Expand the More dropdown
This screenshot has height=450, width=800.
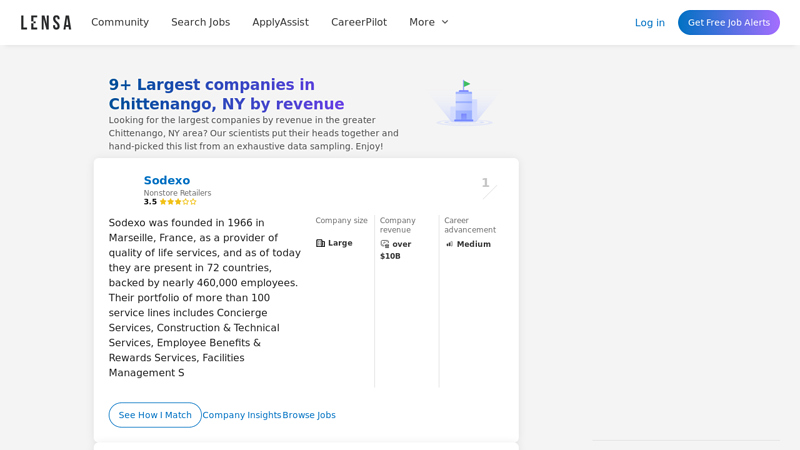[429, 22]
